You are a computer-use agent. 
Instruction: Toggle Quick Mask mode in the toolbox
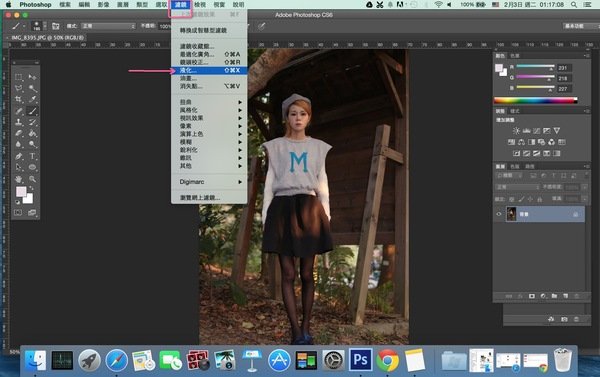(x=18, y=212)
